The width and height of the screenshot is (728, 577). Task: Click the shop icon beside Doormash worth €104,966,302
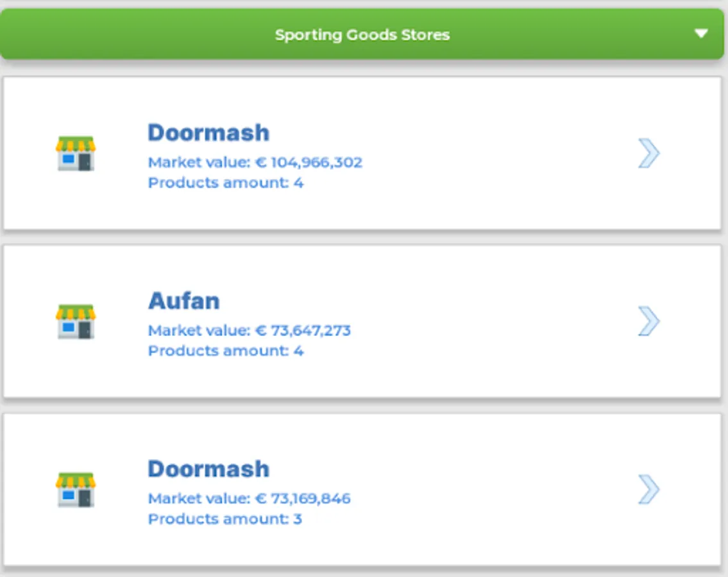click(x=76, y=153)
